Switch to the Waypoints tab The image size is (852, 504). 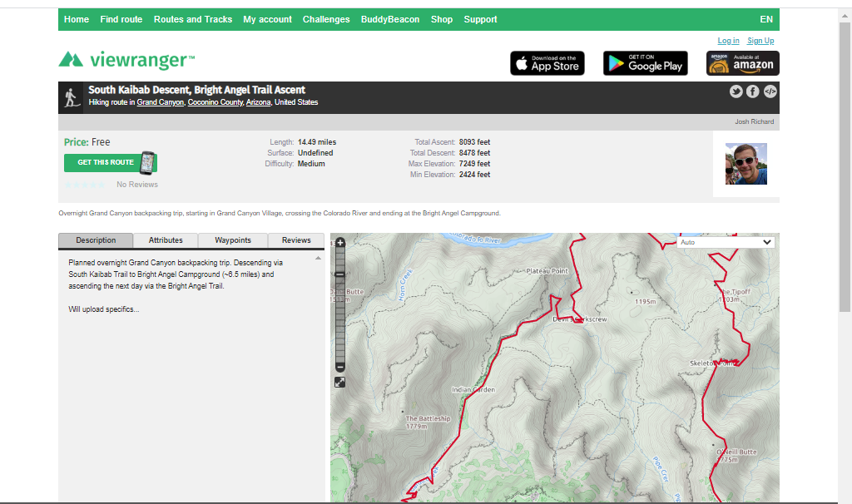[x=233, y=240]
